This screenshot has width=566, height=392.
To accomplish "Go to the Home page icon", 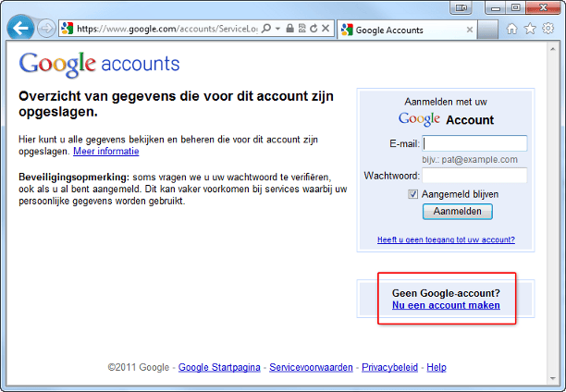I will 511,29.
